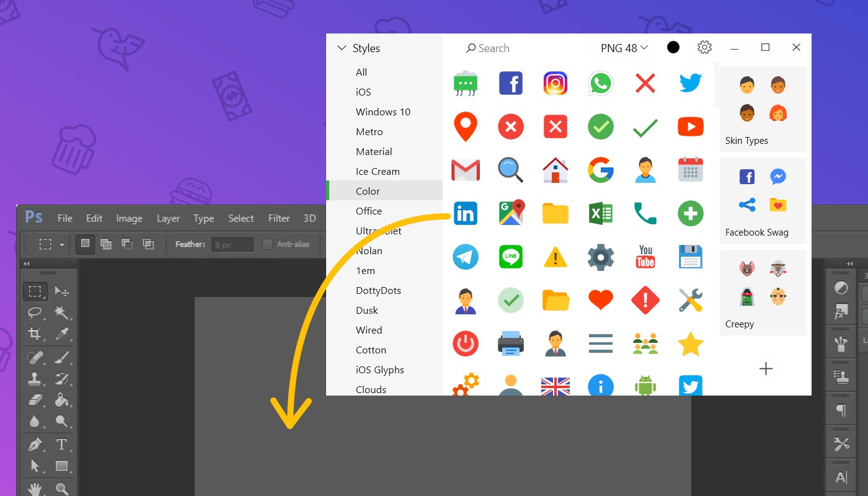Select the WhatsApp icon
Image resolution: width=868 pixels, height=496 pixels.
600,83
